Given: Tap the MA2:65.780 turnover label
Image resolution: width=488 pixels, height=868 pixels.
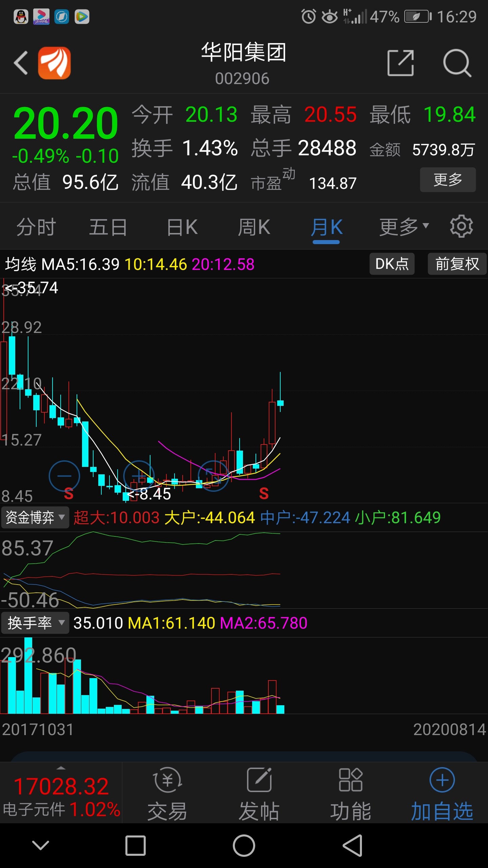Looking at the screenshot, I should tap(264, 623).
